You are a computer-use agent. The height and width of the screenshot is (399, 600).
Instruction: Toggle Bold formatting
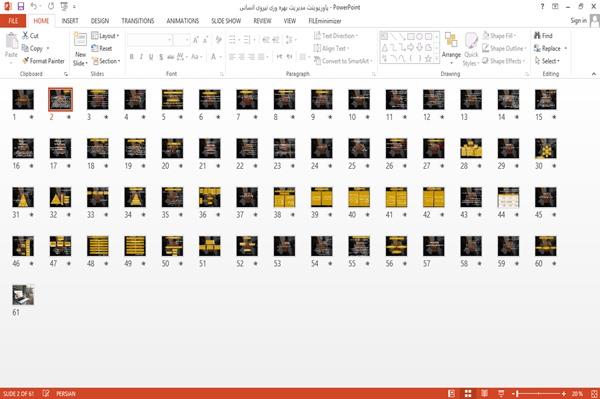132,57
